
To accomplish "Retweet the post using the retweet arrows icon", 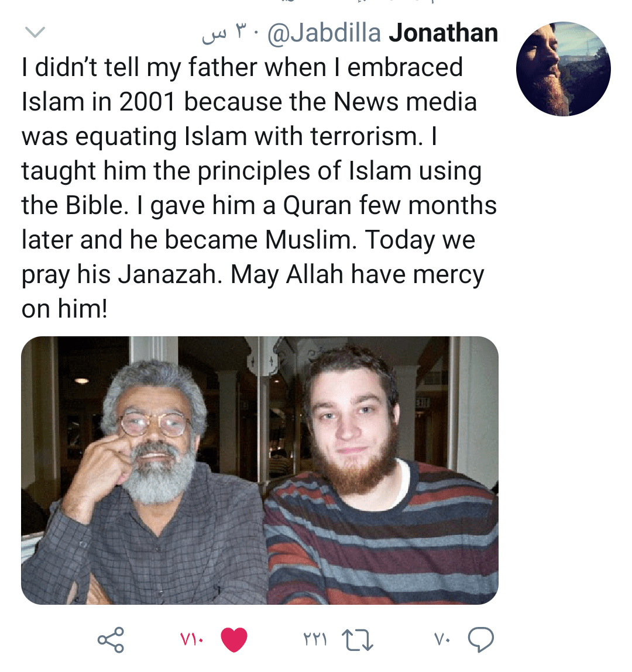I will click(x=357, y=639).
